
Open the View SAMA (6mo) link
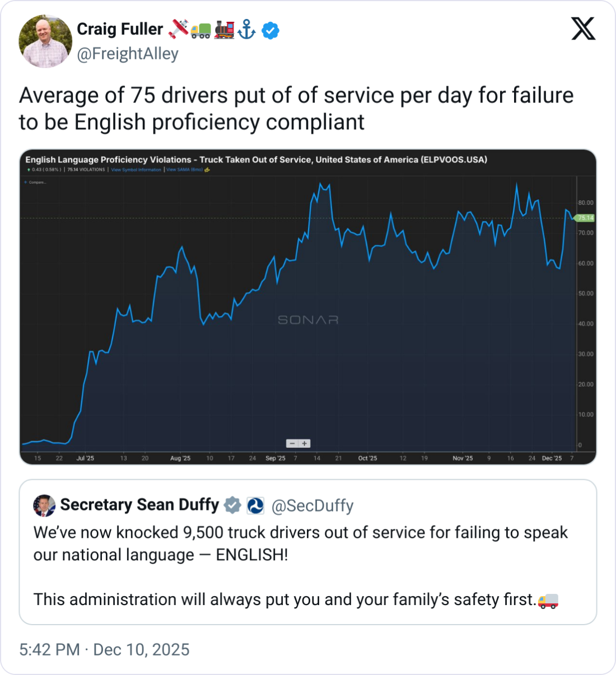pyautogui.click(x=185, y=170)
